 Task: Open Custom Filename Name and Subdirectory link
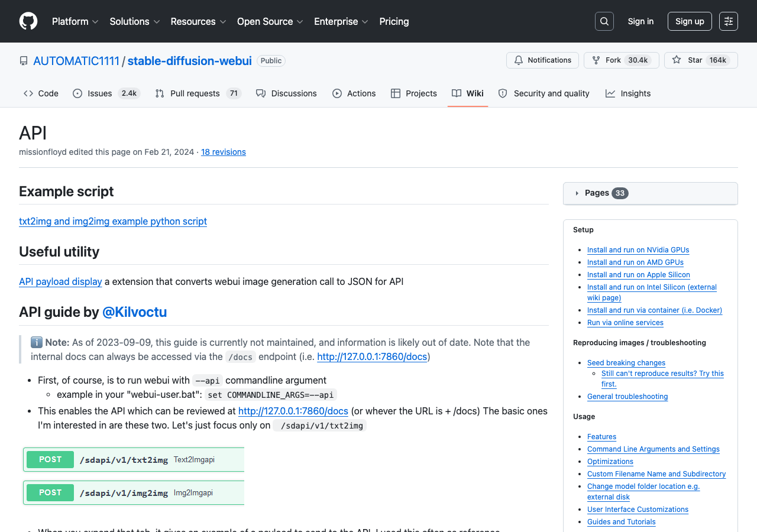coord(656,474)
